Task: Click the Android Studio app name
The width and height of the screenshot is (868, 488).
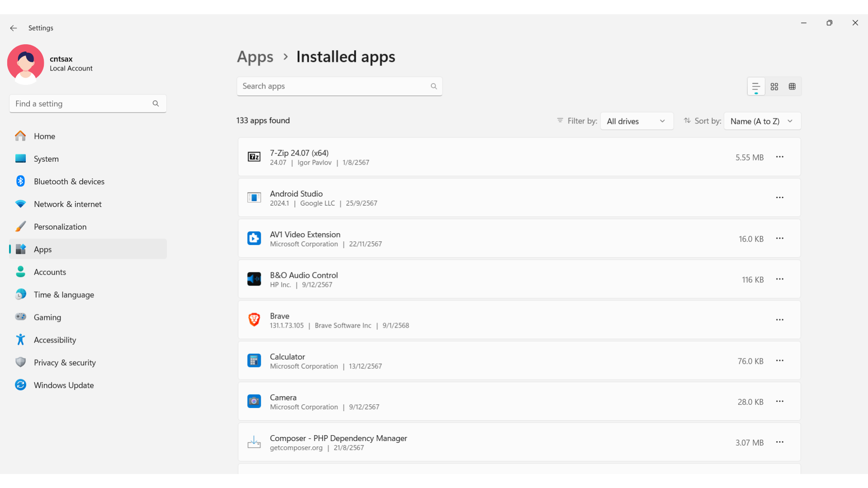Action: [296, 193]
